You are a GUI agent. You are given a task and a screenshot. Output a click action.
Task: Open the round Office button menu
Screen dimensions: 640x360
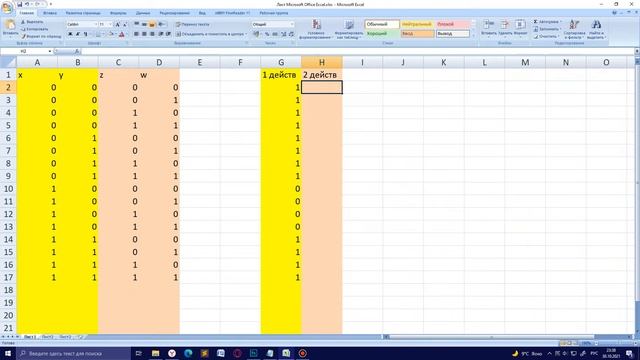coord(7,8)
